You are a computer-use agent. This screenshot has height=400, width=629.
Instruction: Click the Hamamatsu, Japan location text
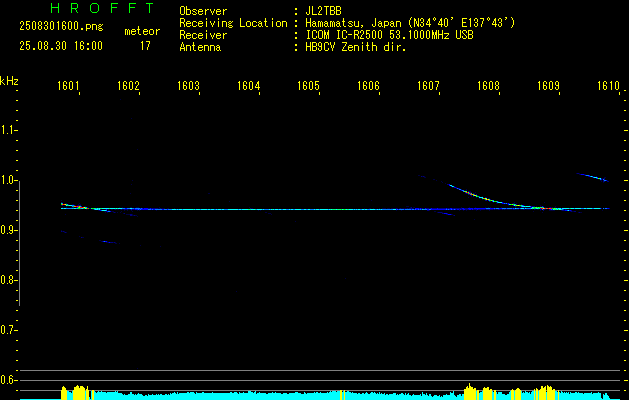(410, 23)
